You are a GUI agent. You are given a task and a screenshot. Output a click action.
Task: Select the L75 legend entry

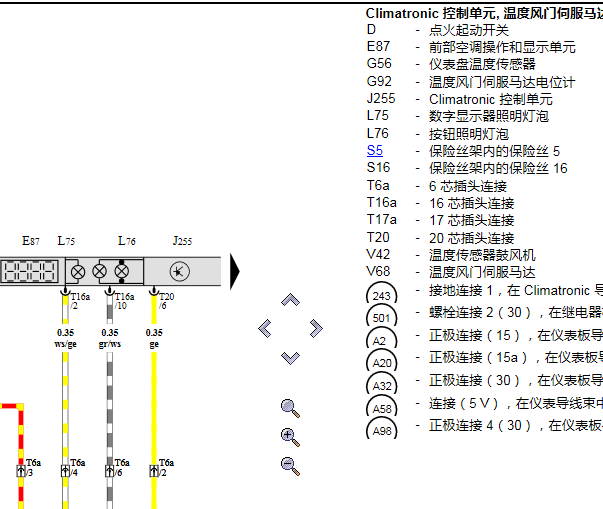pos(458,116)
